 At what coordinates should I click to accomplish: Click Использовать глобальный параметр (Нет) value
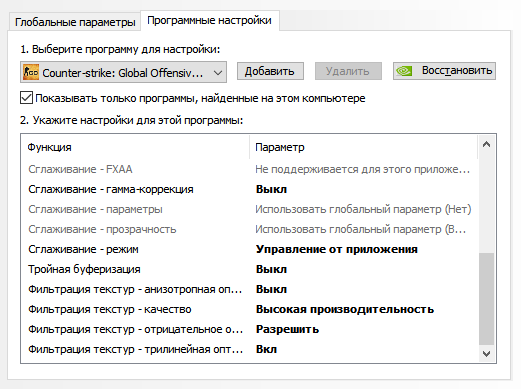(x=363, y=209)
